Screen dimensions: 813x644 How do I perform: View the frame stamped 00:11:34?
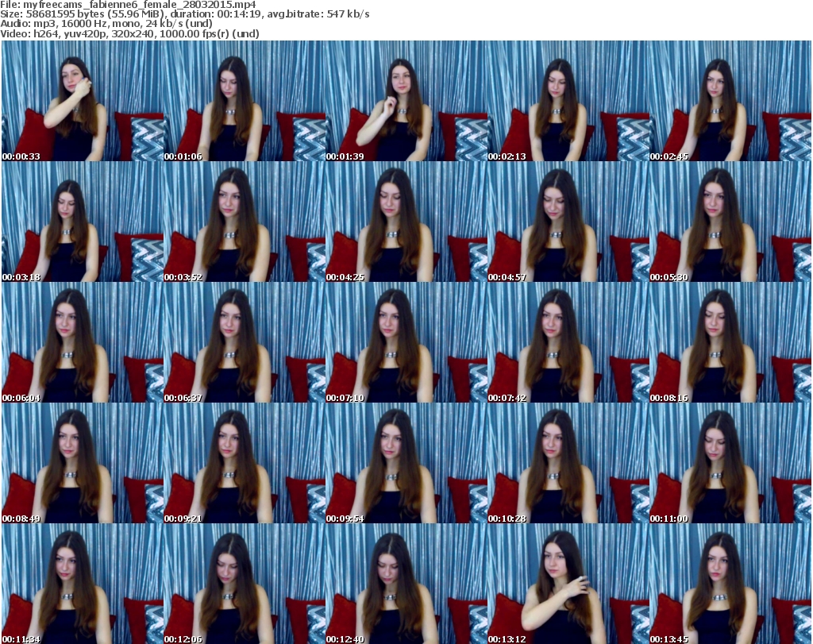(83, 584)
